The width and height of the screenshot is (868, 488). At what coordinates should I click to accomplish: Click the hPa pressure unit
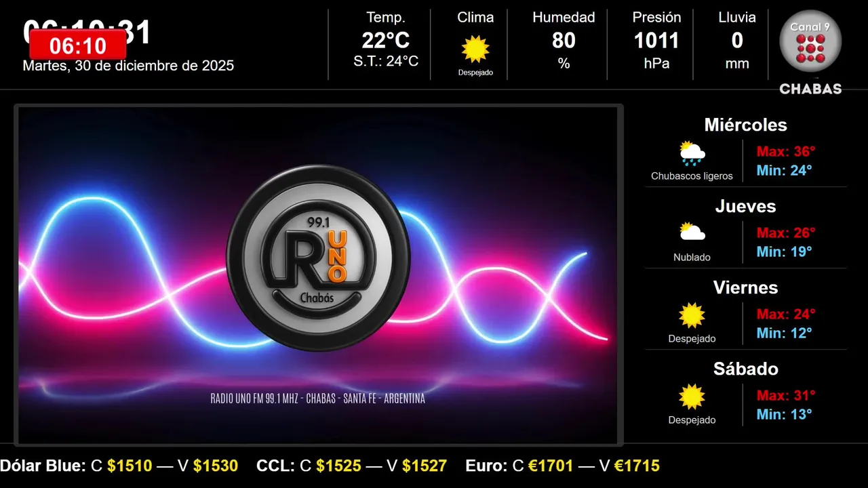point(656,64)
